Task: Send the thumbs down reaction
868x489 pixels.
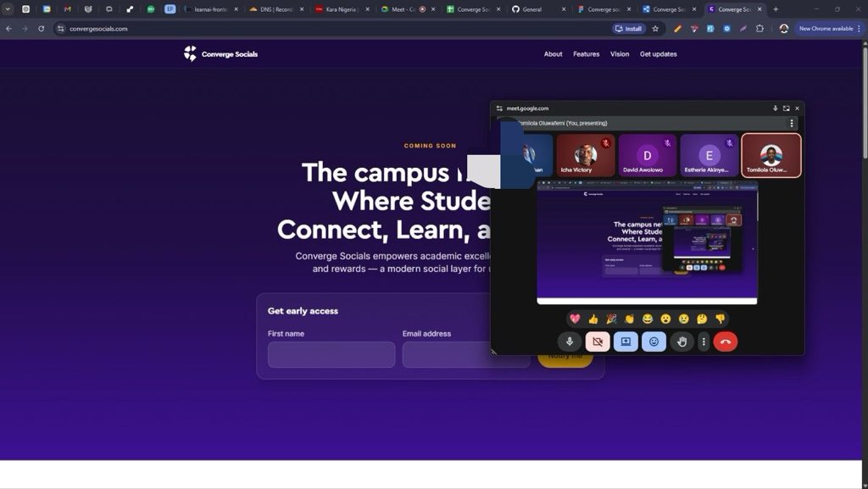Action: click(721, 319)
